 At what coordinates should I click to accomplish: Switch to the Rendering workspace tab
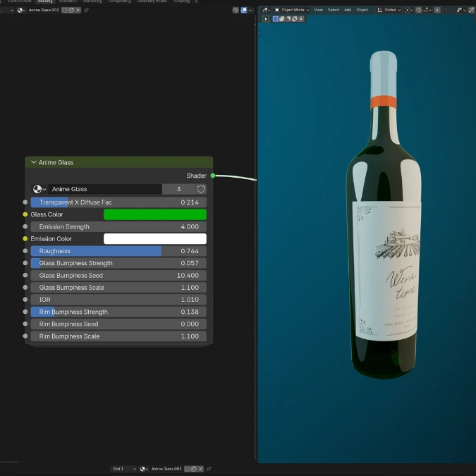(92, 1)
